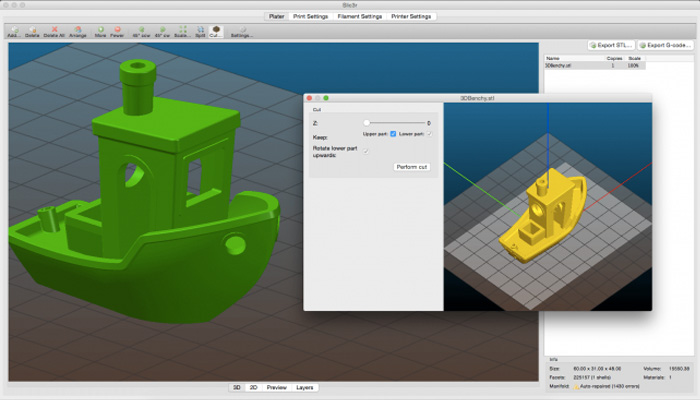Image resolution: width=700 pixels, height=400 pixels.
Task: Enable Rotate lower part upwards checkbox
Action: tap(366, 151)
